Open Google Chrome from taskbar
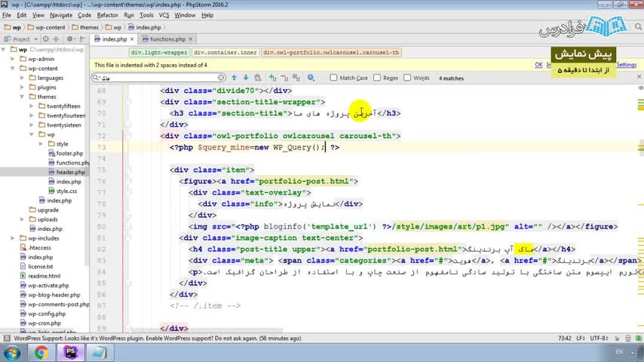This screenshot has height=362, width=644. click(x=41, y=352)
